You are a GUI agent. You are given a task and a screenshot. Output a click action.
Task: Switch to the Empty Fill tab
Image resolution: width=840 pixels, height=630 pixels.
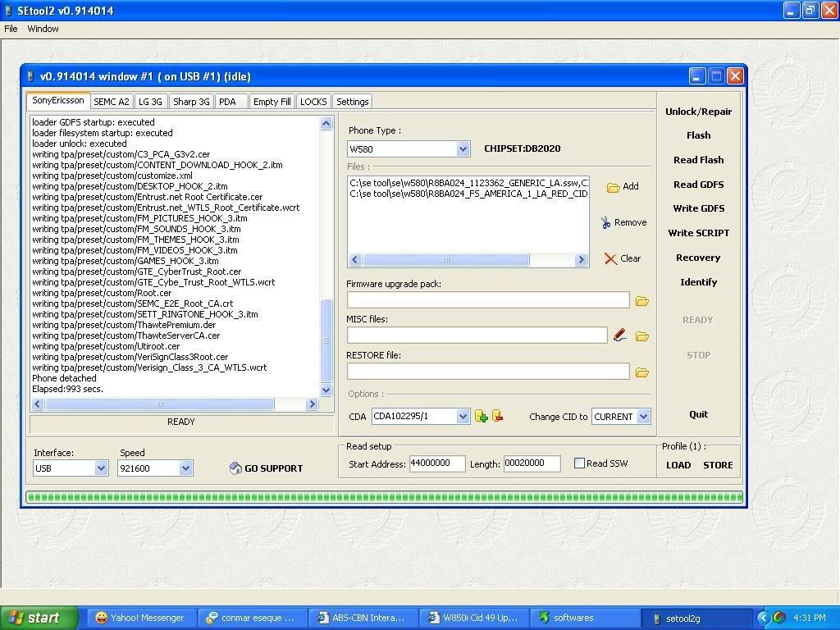pyautogui.click(x=272, y=102)
